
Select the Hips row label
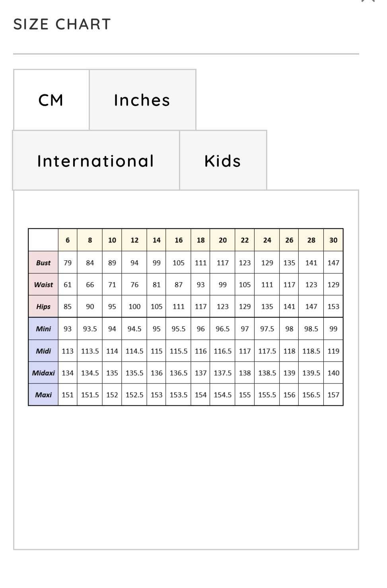[x=43, y=306]
